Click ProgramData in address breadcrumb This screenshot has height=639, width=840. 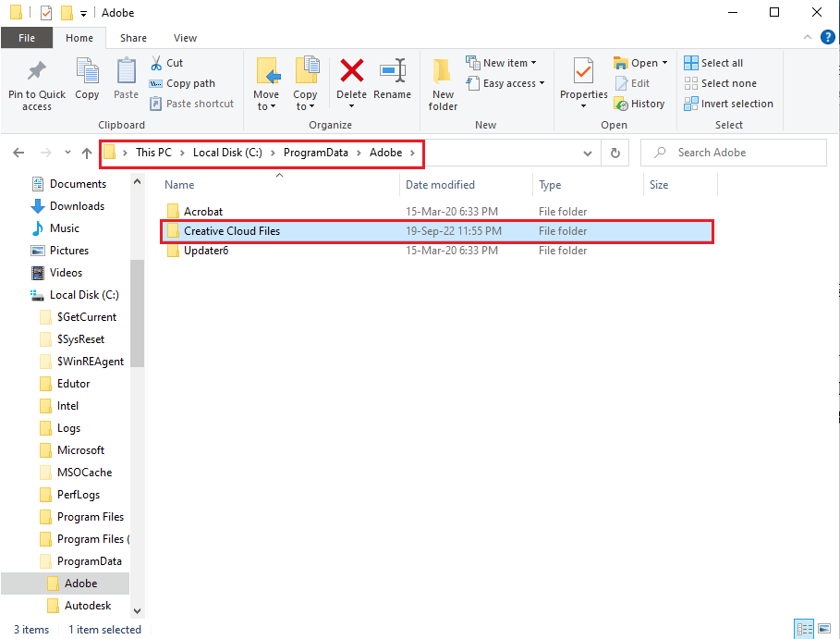click(315, 153)
